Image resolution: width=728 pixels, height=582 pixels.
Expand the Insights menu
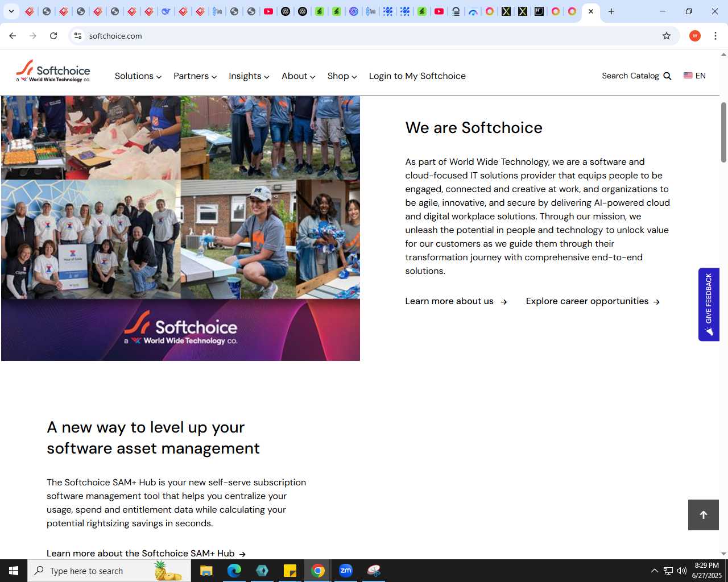coord(249,76)
